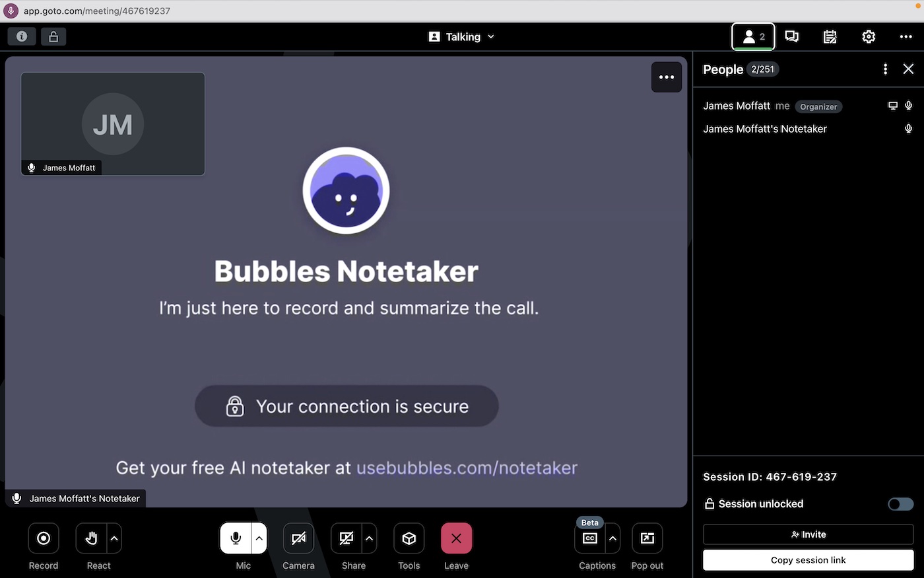Turn on the Camera button
This screenshot has height=578, width=924.
(x=298, y=538)
